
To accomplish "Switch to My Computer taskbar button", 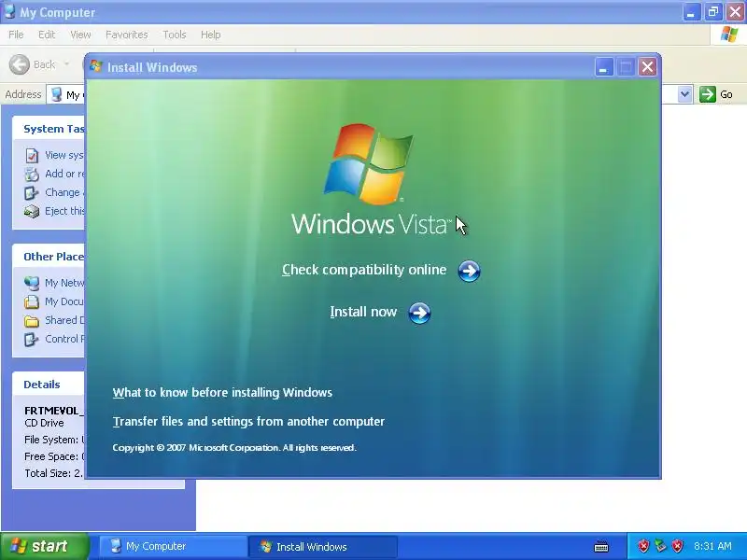I will coord(173,546).
